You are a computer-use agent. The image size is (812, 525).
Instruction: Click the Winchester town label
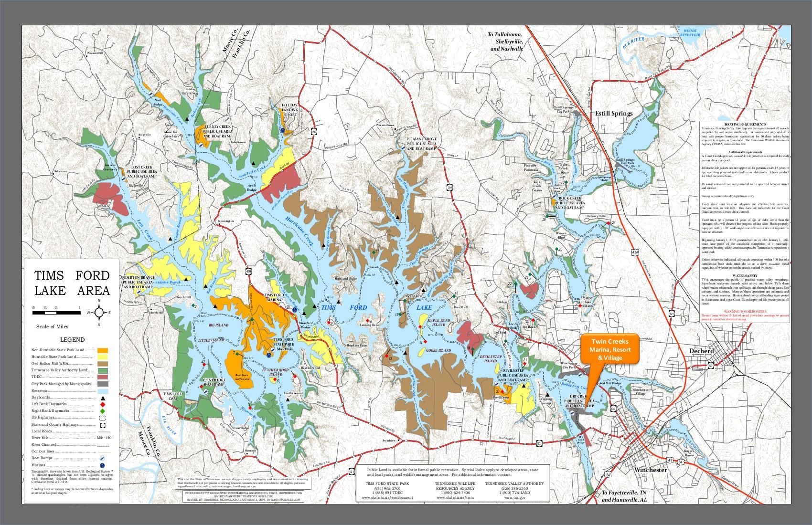[650, 470]
